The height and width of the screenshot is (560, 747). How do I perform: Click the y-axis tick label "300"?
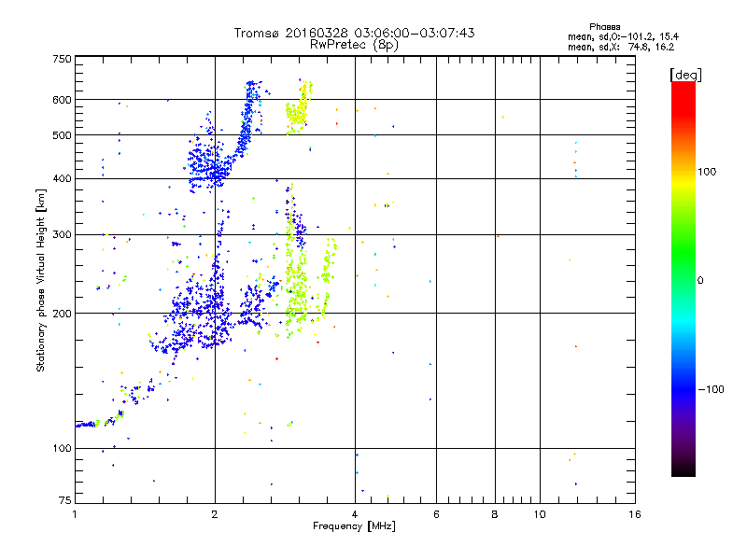tap(62, 234)
